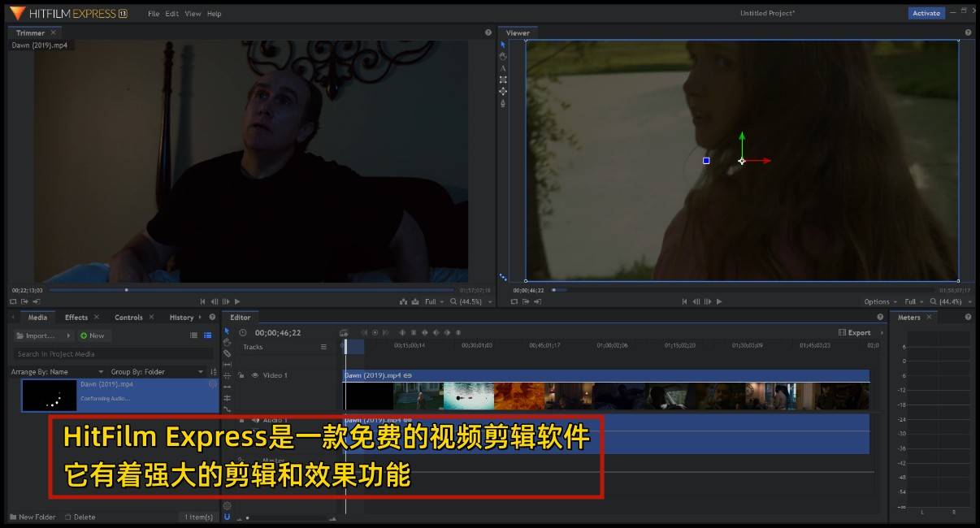Toggle visibility eye of Video 1 track

(x=254, y=375)
